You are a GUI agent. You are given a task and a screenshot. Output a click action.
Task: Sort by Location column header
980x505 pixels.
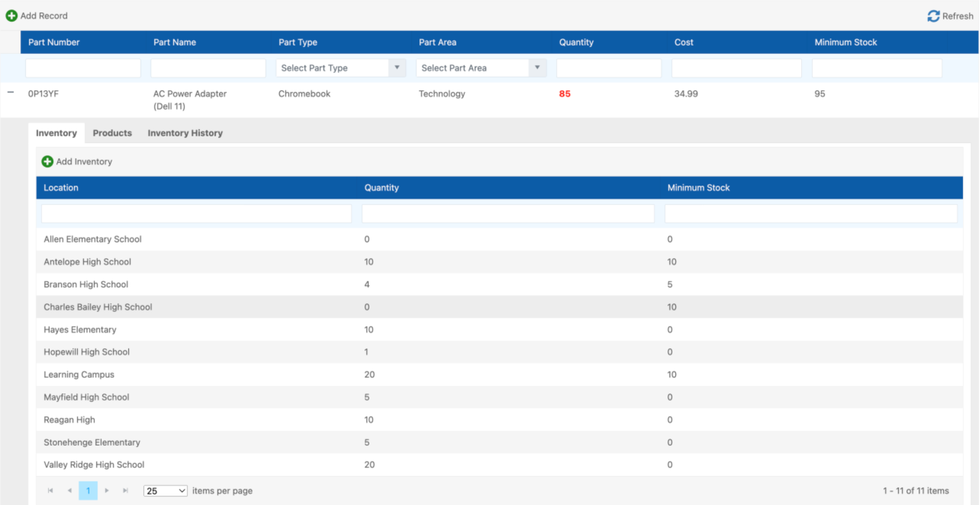click(61, 187)
